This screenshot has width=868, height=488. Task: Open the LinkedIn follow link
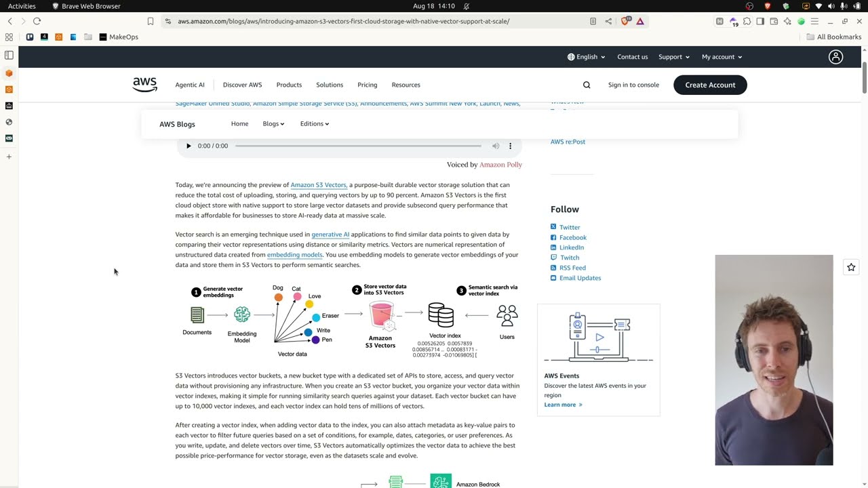tap(572, 247)
